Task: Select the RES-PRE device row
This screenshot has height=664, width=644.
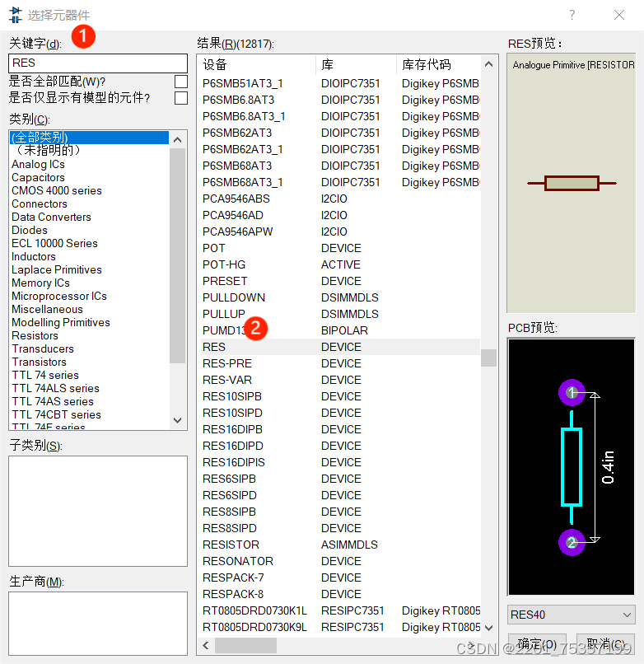Action: coord(340,363)
